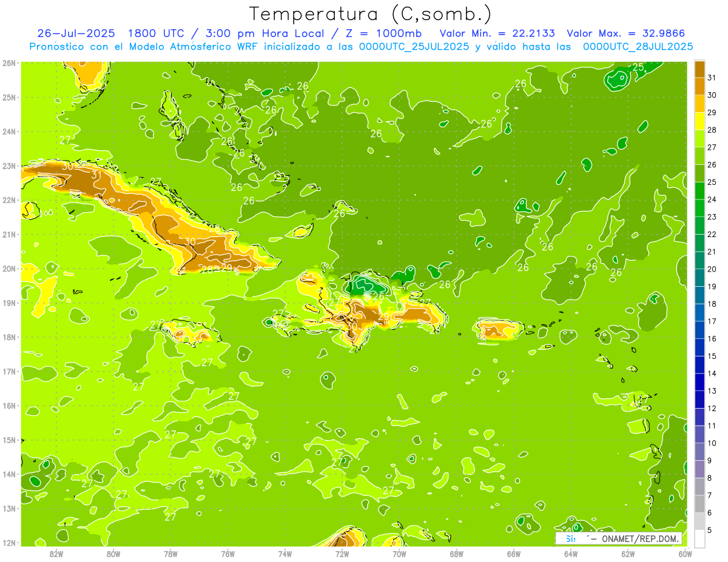Click the "76W" longitude axis label
Viewport: 728px width, 562px height.
[x=227, y=553]
